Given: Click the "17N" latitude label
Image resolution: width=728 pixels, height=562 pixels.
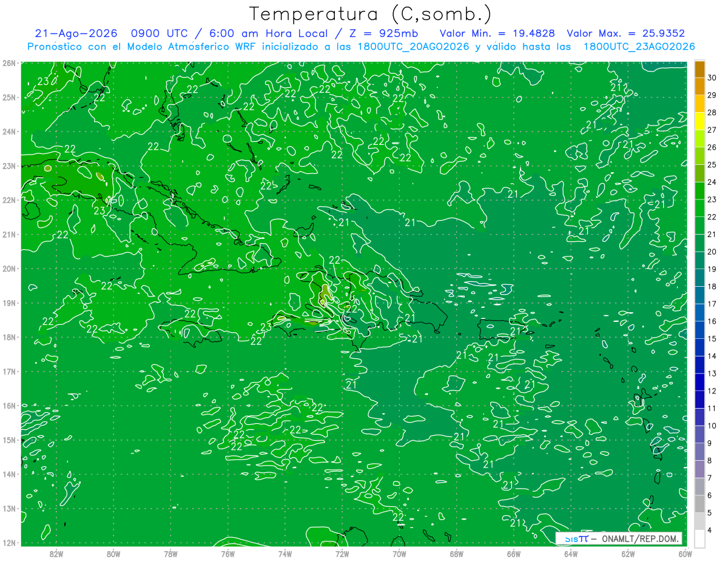Looking at the screenshot, I should pyautogui.click(x=8, y=371).
